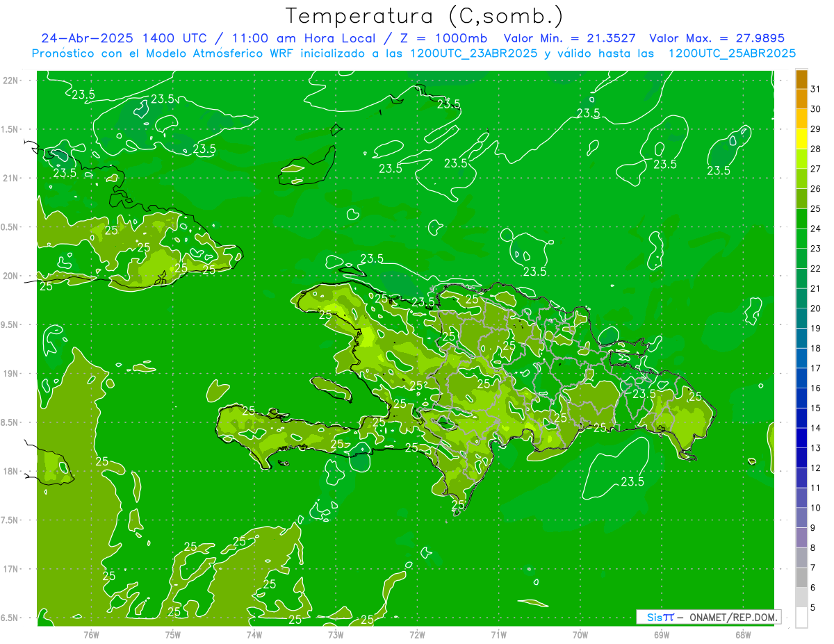The width and height of the screenshot is (834, 644).
Task: Pick the legend swatch between 8 and 9
Action: click(801, 538)
